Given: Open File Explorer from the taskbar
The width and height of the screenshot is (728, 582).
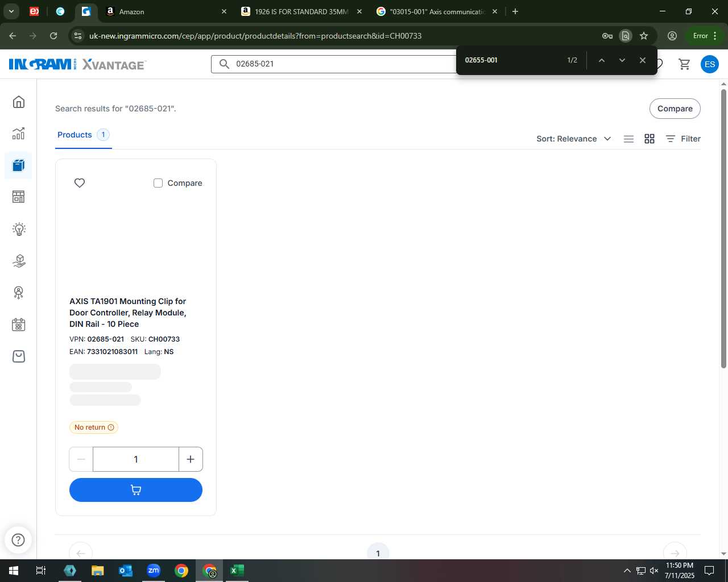Looking at the screenshot, I should click(98, 571).
